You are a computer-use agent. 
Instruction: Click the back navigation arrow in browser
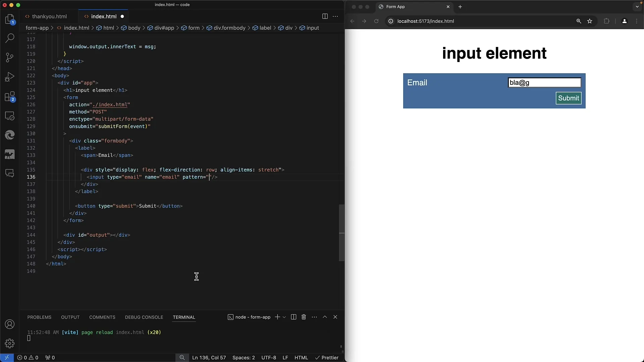352,21
